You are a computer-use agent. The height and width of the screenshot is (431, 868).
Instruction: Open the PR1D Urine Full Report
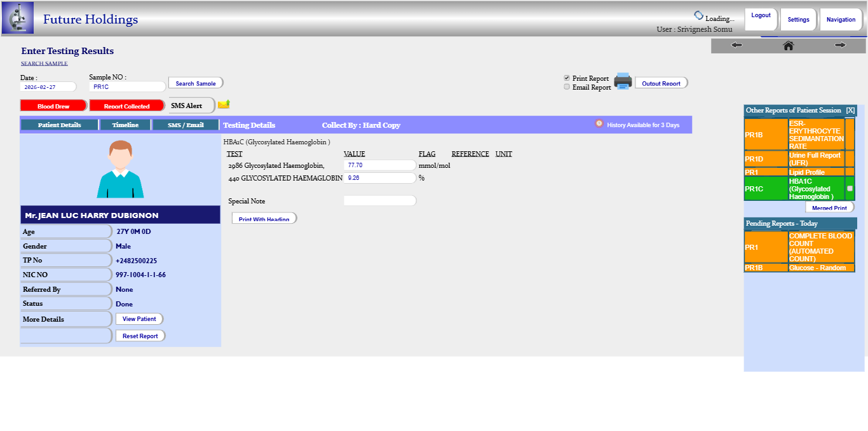click(815, 159)
